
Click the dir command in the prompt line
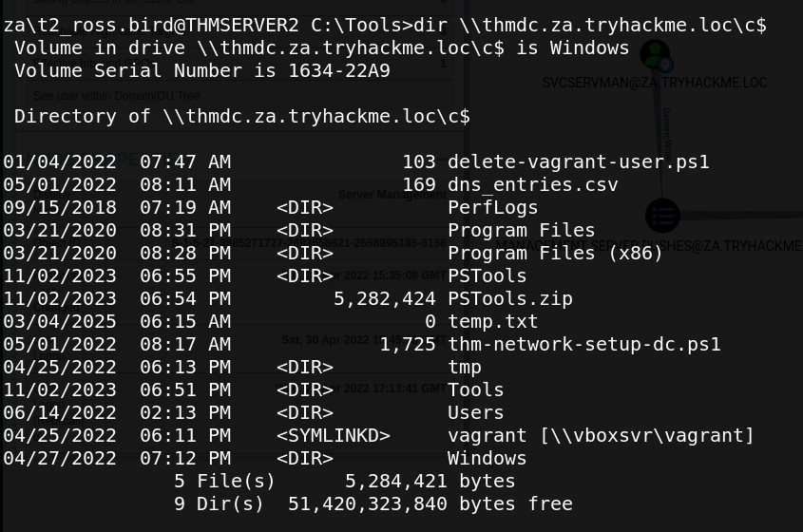click(x=430, y=25)
